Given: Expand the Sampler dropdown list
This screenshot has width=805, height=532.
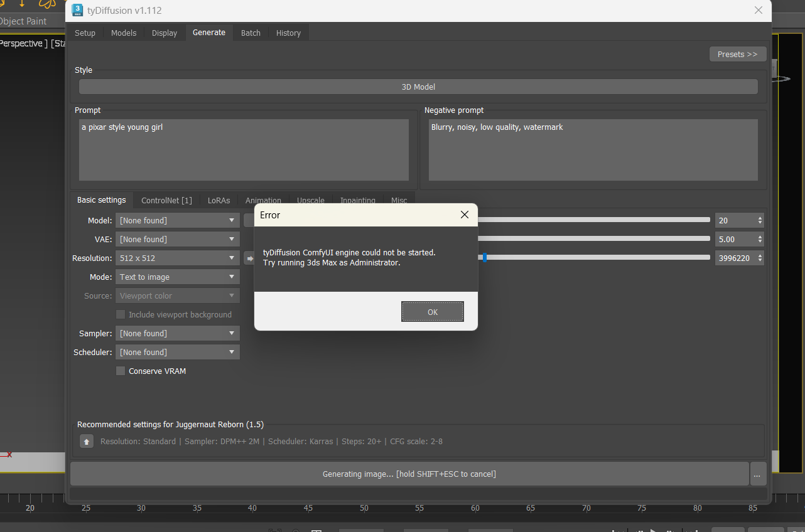Looking at the screenshot, I should (177, 333).
